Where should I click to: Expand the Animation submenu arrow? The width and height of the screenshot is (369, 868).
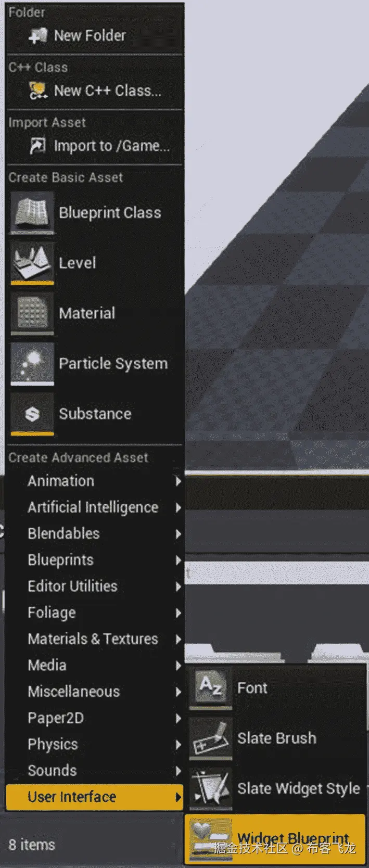tap(178, 481)
